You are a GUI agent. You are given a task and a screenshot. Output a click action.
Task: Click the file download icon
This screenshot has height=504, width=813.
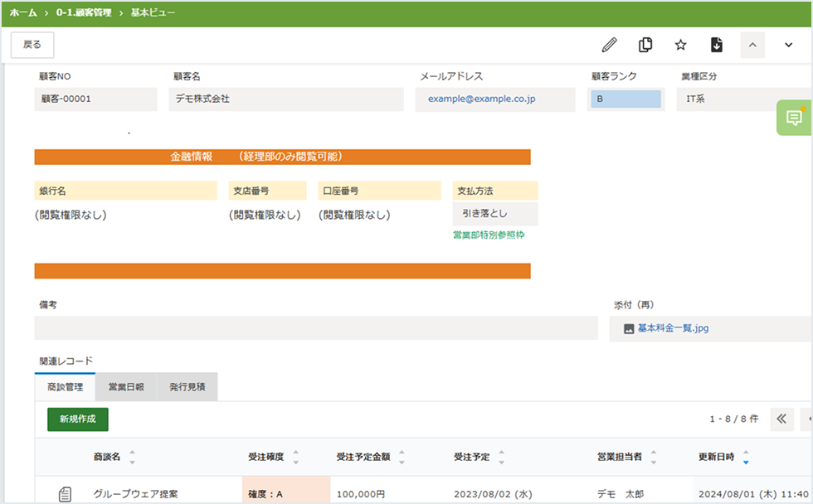[x=717, y=45]
